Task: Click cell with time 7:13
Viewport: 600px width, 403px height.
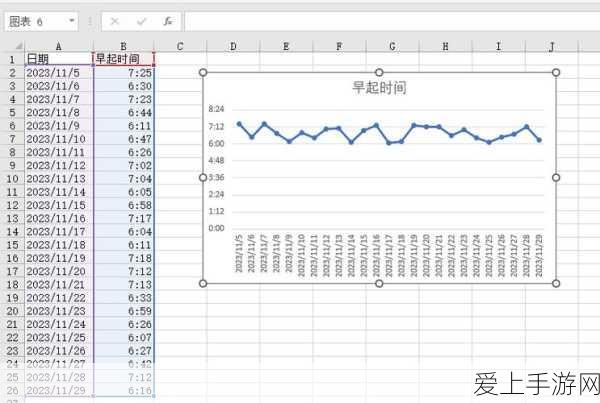Action: [x=124, y=284]
